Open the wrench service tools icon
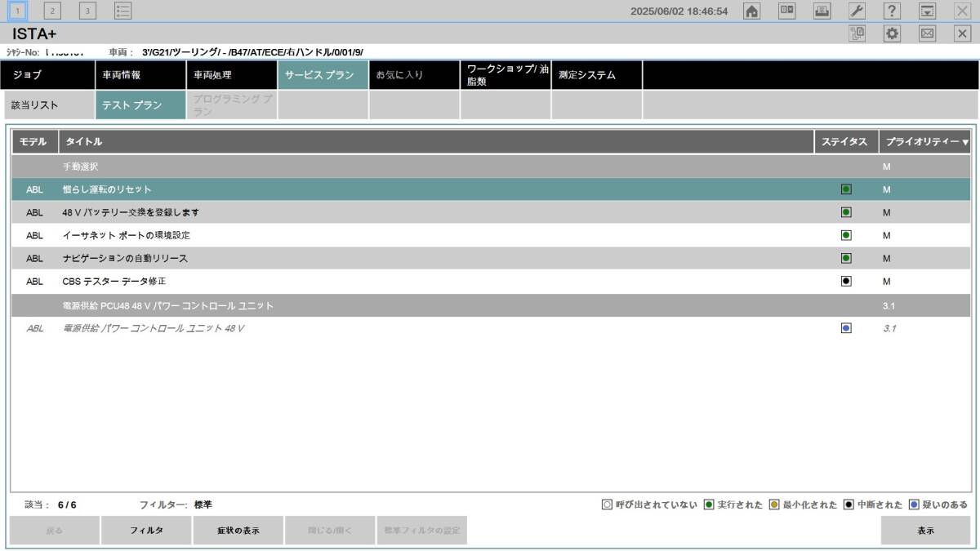The image size is (980, 551). pos(858,11)
